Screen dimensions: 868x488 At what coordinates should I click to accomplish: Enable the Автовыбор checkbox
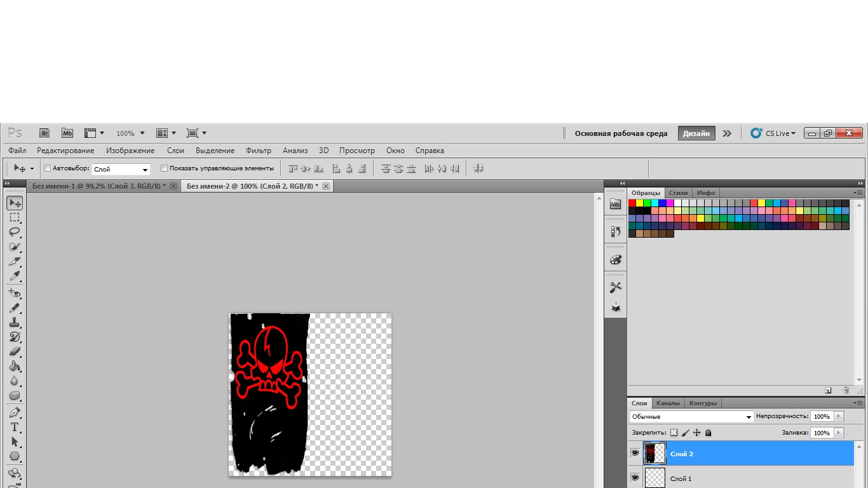click(47, 168)
